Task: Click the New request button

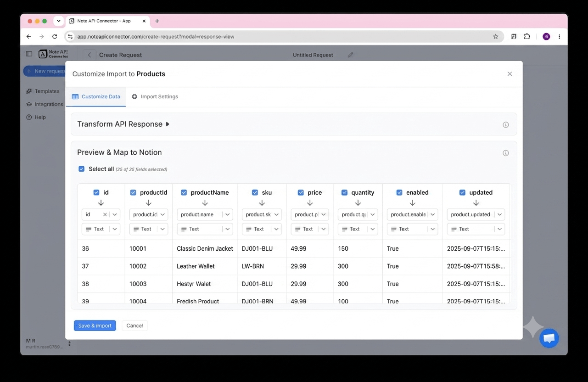Action: (45, 71)
